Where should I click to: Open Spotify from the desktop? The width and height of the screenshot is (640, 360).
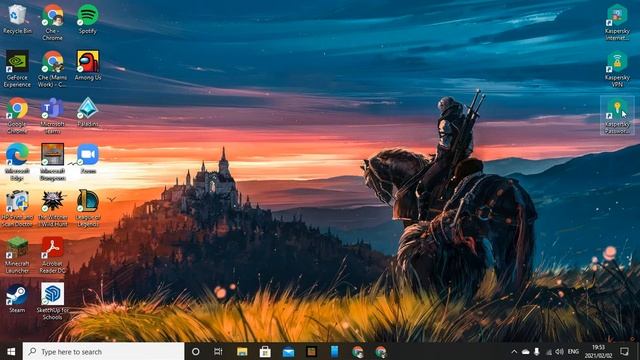88,19
